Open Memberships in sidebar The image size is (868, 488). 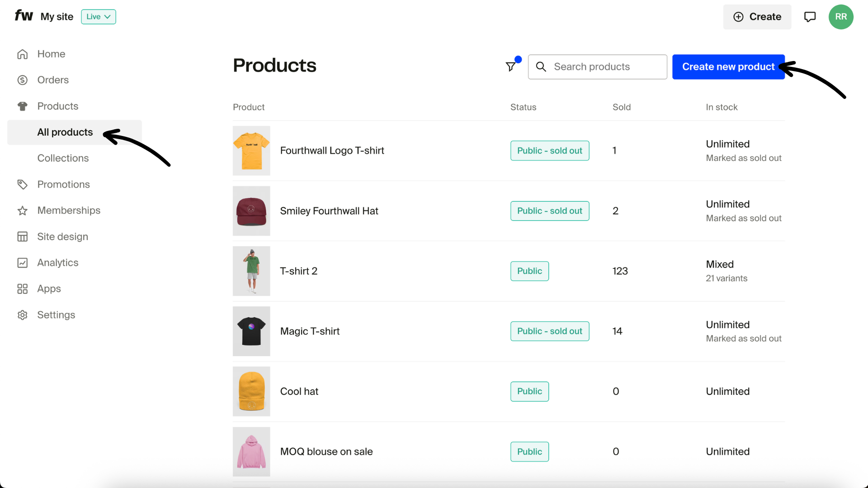[x=69, y=211]
